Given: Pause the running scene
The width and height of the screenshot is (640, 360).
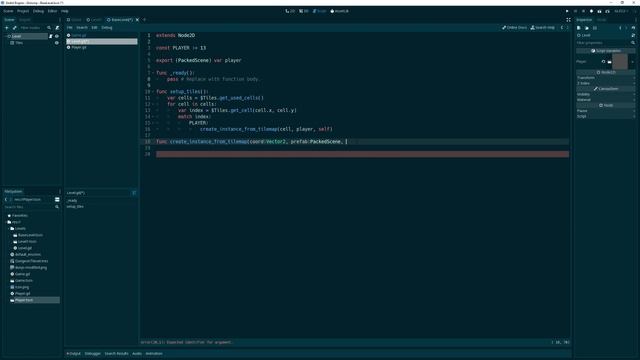Looking at the screenshot, I should pyautogui.click(x=576, y=11).
